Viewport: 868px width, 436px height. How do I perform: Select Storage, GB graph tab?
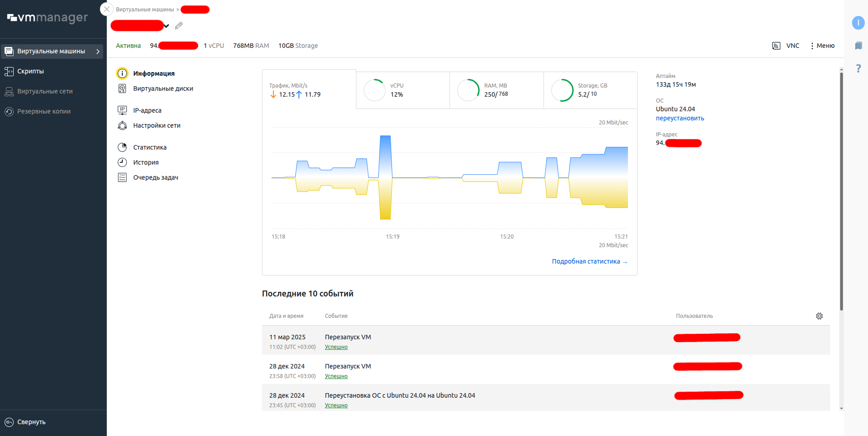(590, 90)
